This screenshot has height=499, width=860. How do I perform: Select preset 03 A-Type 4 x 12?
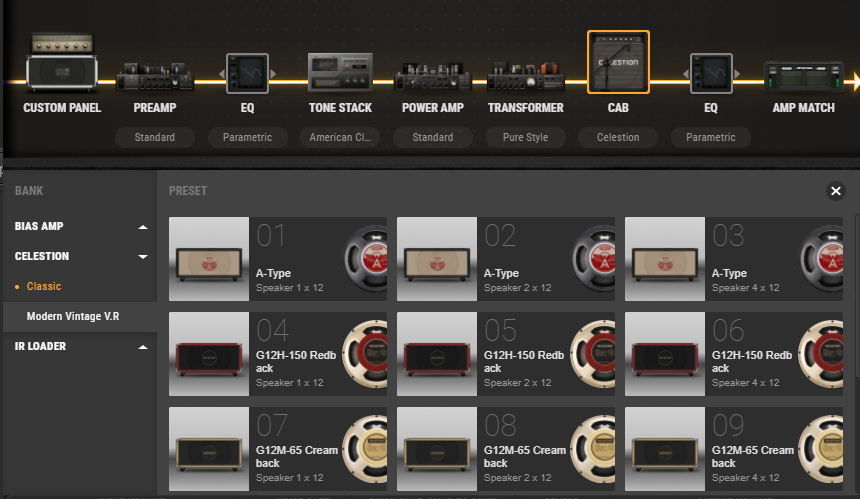pyautogui.click(x=734, y=259)
